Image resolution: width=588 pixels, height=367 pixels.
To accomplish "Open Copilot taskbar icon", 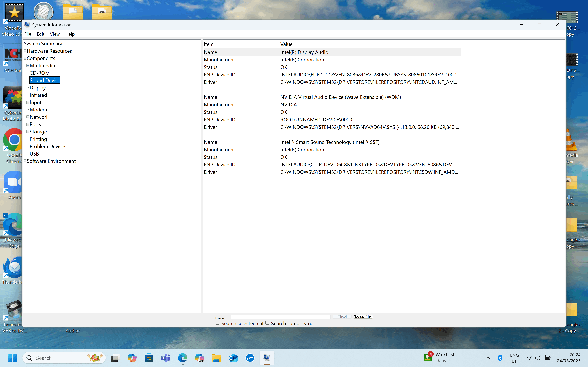I will pos(132,358).
